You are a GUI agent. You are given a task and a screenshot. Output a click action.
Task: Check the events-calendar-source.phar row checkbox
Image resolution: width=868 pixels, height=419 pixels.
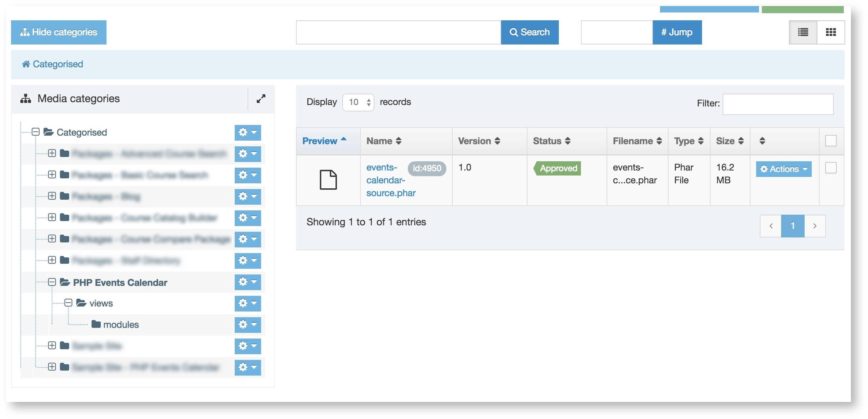(x=831, y=168)
